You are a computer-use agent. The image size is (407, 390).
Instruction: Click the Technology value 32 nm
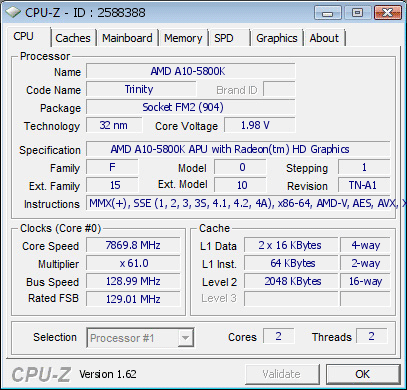(114, 125)
